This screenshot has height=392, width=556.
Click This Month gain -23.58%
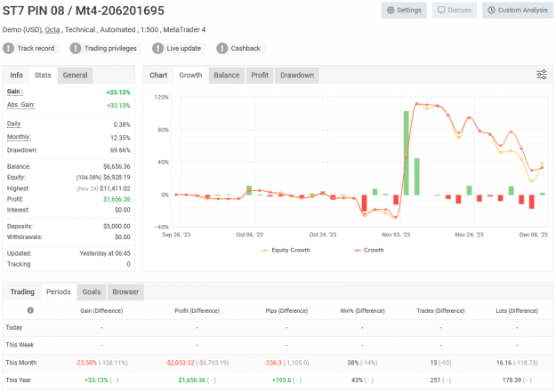tap(85, 363)
